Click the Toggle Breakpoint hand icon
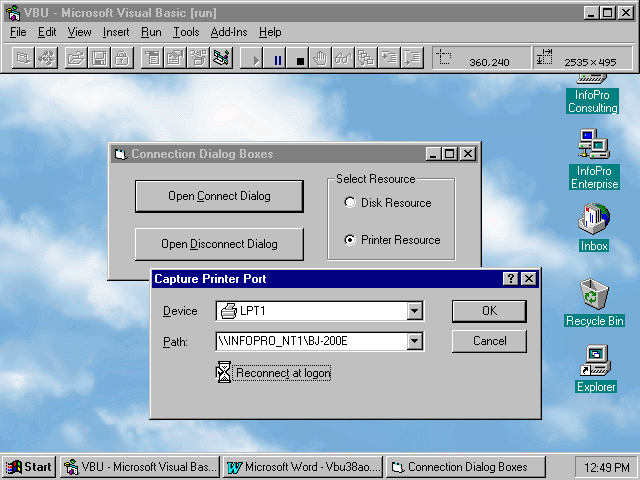Image resolution: width=640 pixels, height=480 pixels. click(321, 60)
